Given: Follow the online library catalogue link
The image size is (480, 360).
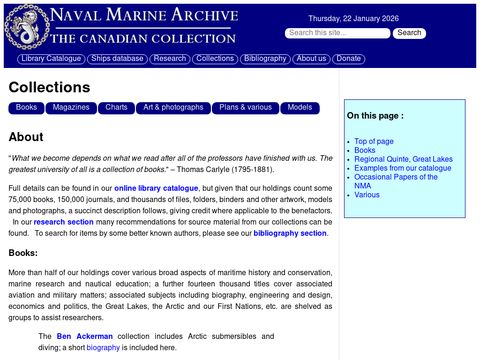Looking at the screenshot, I should pyautogui.click(x=156, y=188).
